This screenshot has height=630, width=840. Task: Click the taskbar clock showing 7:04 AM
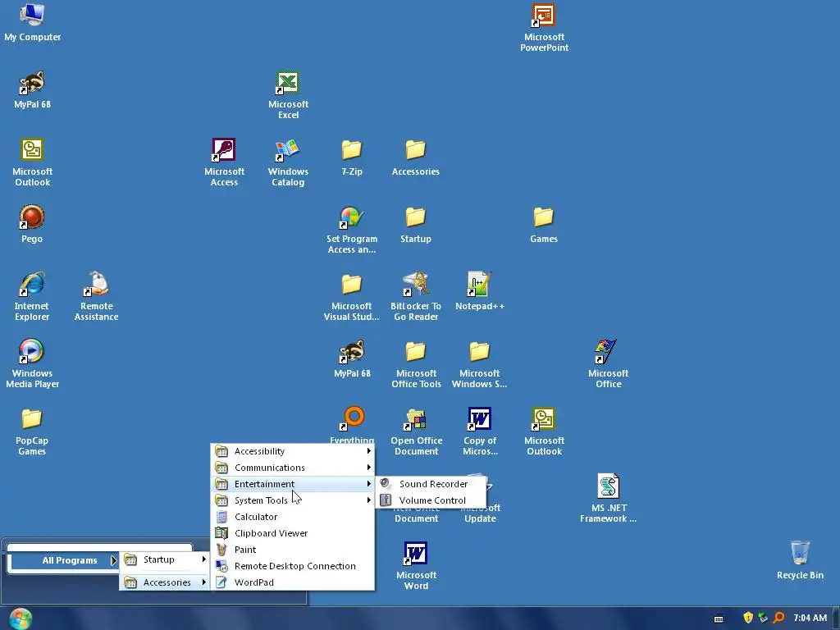[x=810, y=618]
